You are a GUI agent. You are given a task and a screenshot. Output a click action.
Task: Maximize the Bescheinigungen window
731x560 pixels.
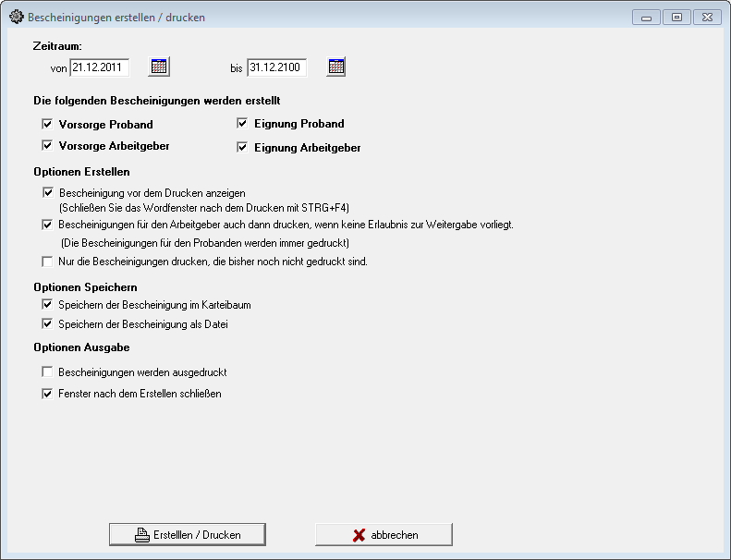tap(676, 17)
